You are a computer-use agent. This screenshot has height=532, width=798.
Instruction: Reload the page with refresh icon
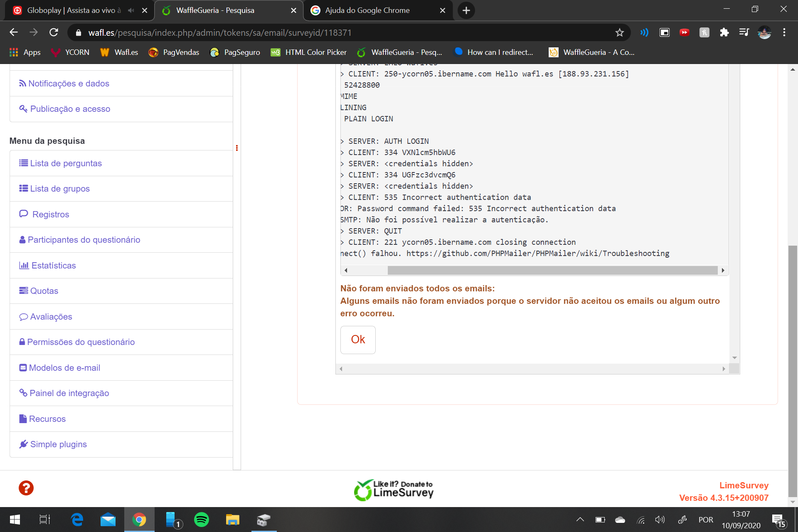(54, 32)
